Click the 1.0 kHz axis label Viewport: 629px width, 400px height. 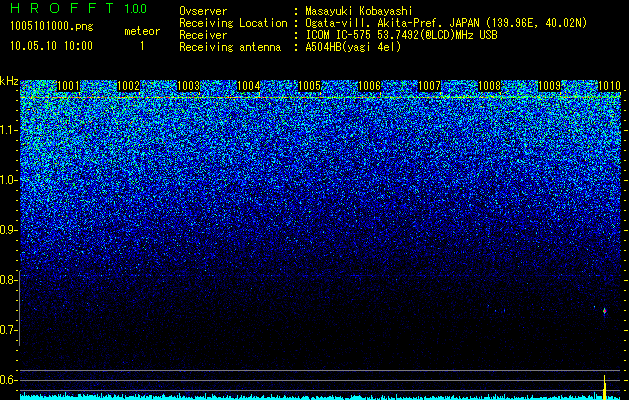pyautogui.click(x=9, y=181)
